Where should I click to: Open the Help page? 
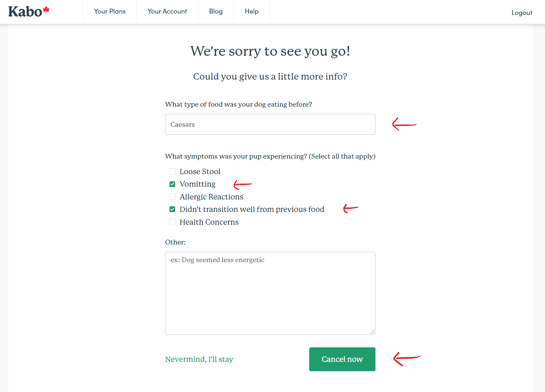coord(252,11)
